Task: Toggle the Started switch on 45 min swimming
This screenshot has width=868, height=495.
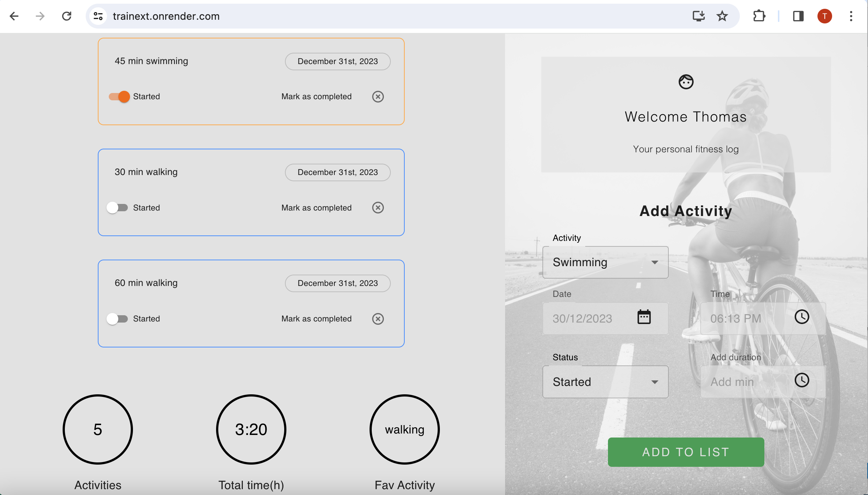Action: tap(118, 97)
